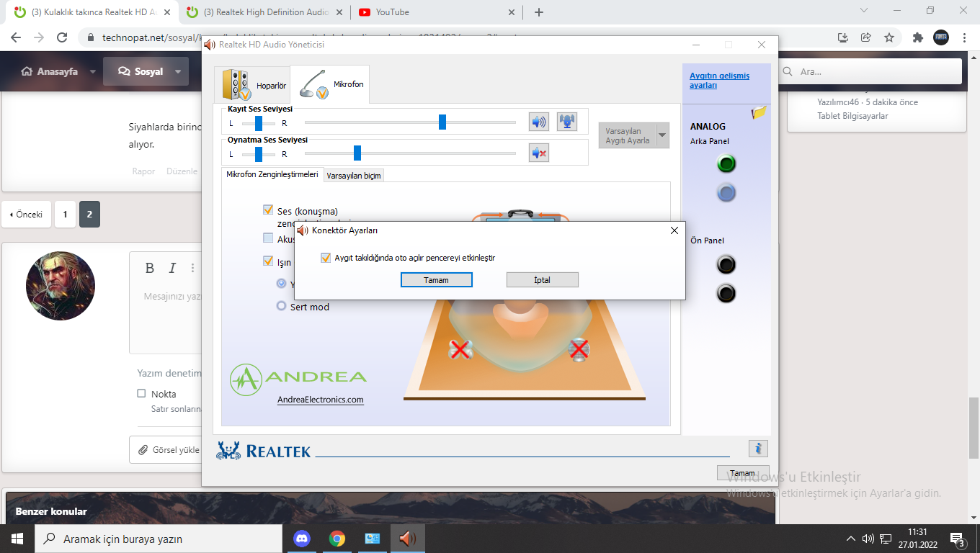
Task: Open the Varsayılan biçim tab
Action: coord(354,176)
